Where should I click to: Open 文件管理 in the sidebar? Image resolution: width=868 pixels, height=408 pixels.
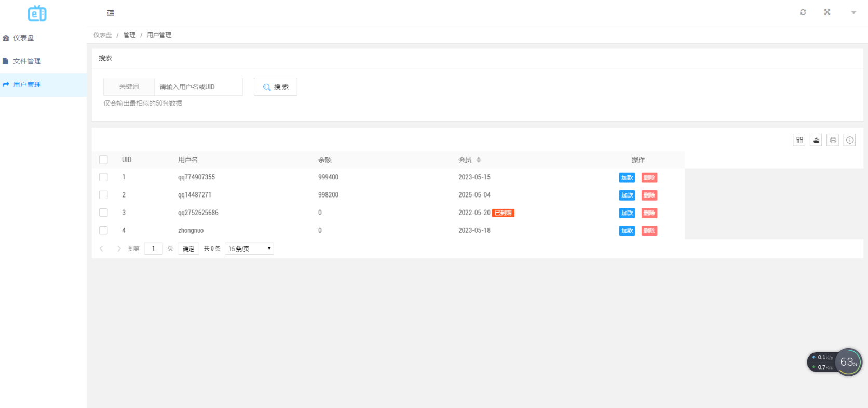[x=27, y=61]
